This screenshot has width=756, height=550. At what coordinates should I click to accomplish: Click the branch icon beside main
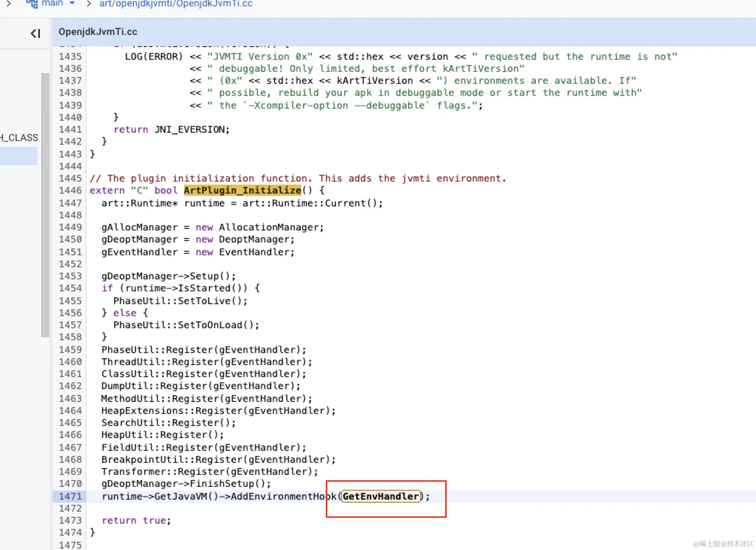(x=32, y=3)
